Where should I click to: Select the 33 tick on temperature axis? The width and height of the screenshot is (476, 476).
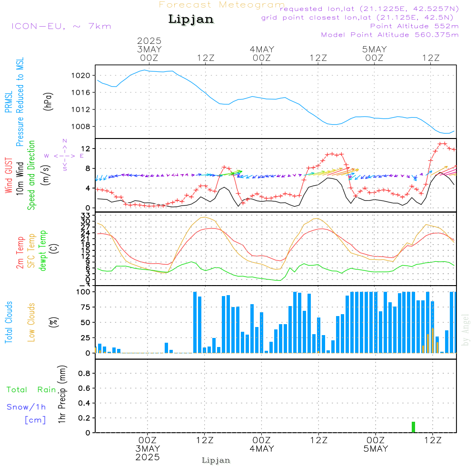click(86, 216)
